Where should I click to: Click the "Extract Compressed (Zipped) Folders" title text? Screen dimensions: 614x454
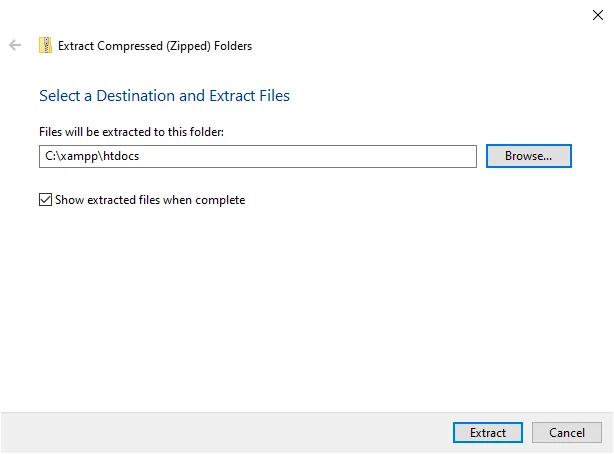pos(155,45)
